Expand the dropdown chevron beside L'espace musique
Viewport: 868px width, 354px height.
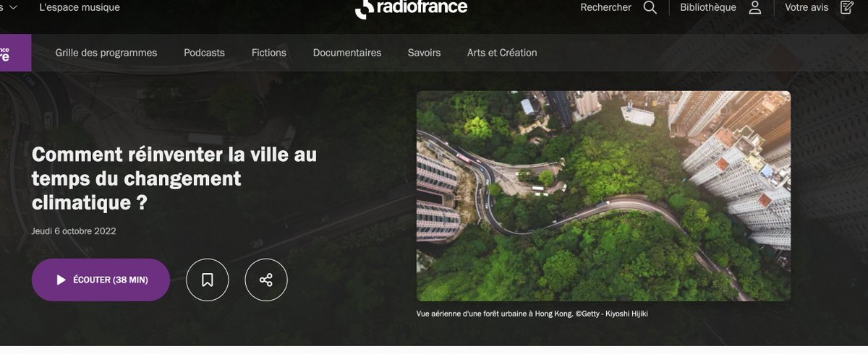click(x=14, y=7)
